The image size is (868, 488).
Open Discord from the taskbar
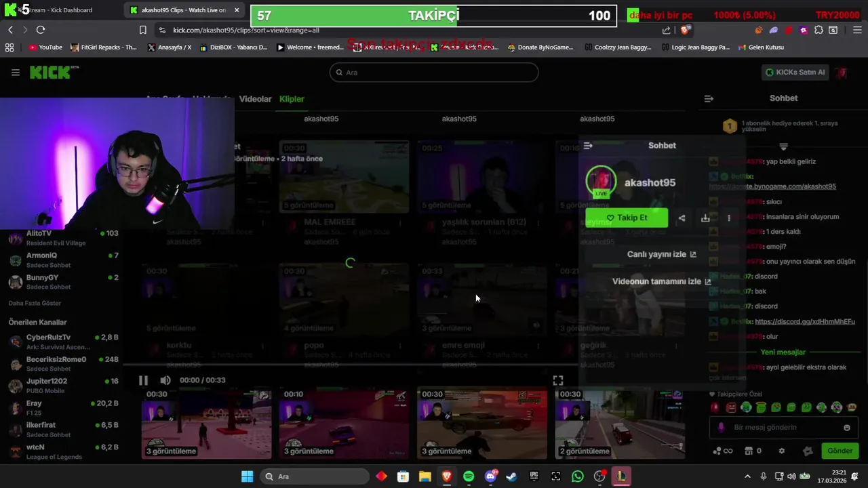click(x=490, y=476)
